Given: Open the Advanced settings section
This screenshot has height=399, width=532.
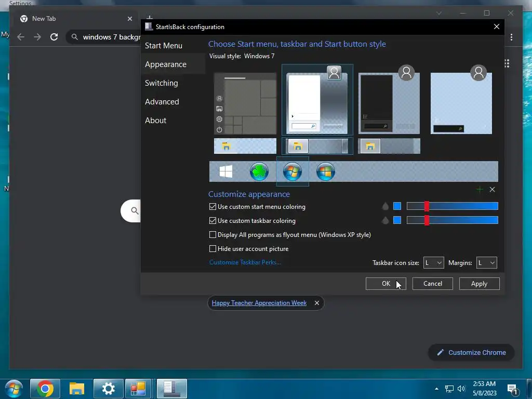Looking at the screenshot, I should pos(162,101).
